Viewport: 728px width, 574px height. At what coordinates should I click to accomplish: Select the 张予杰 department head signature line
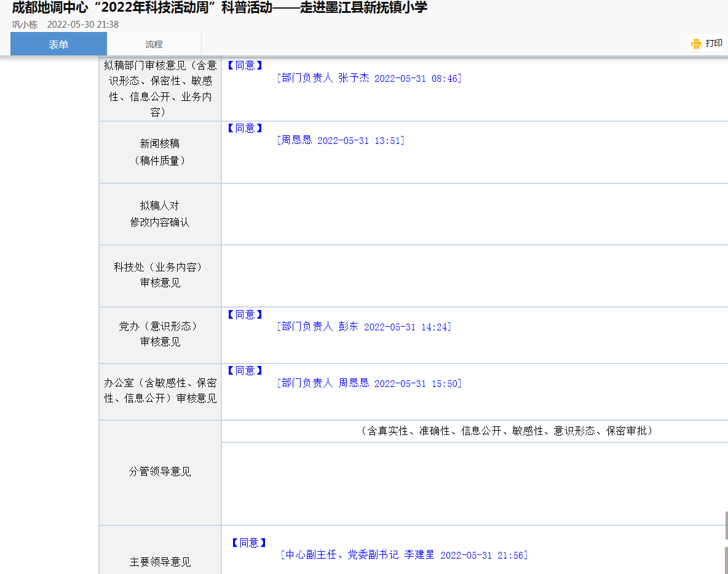[x=369, y=78]
